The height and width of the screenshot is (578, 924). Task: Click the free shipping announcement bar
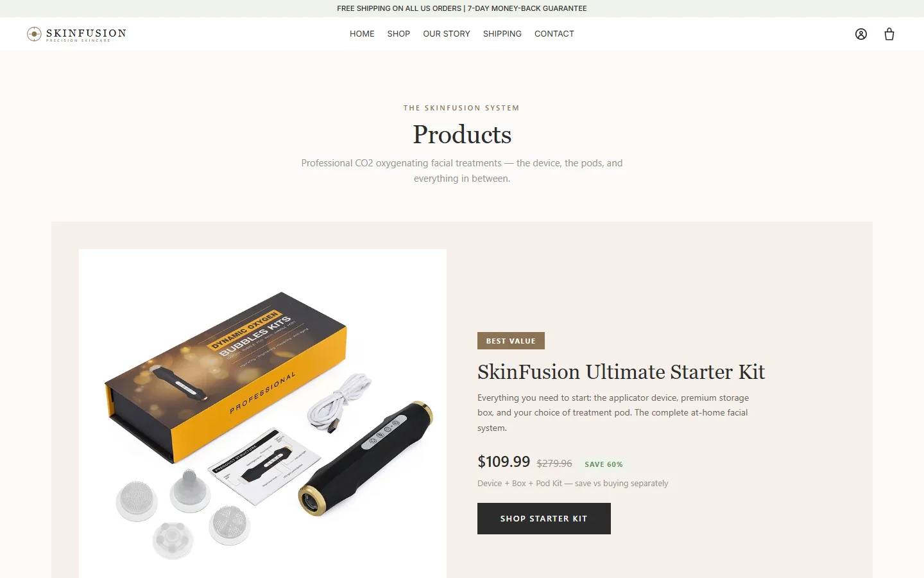click(462, 8)
